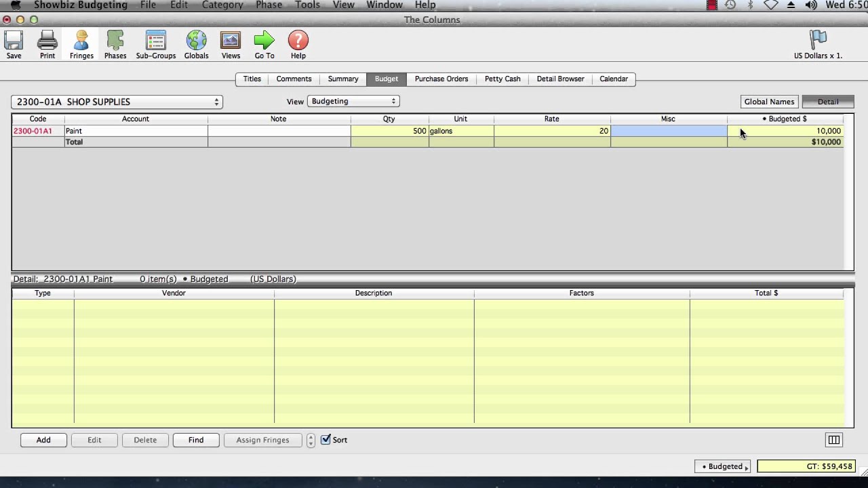The image size is (868, 488).
Task: Click the Budgeted $ value 10,000
Action: tap(785, 131)
